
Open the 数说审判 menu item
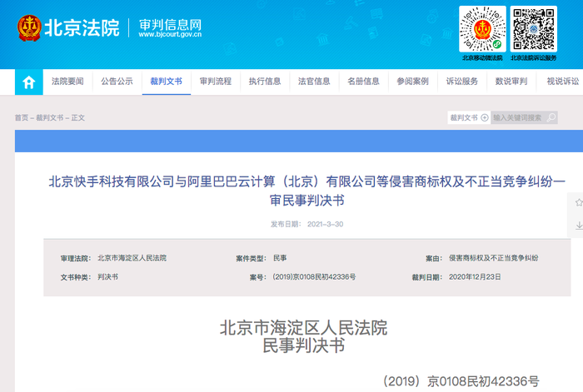(511, 82)
